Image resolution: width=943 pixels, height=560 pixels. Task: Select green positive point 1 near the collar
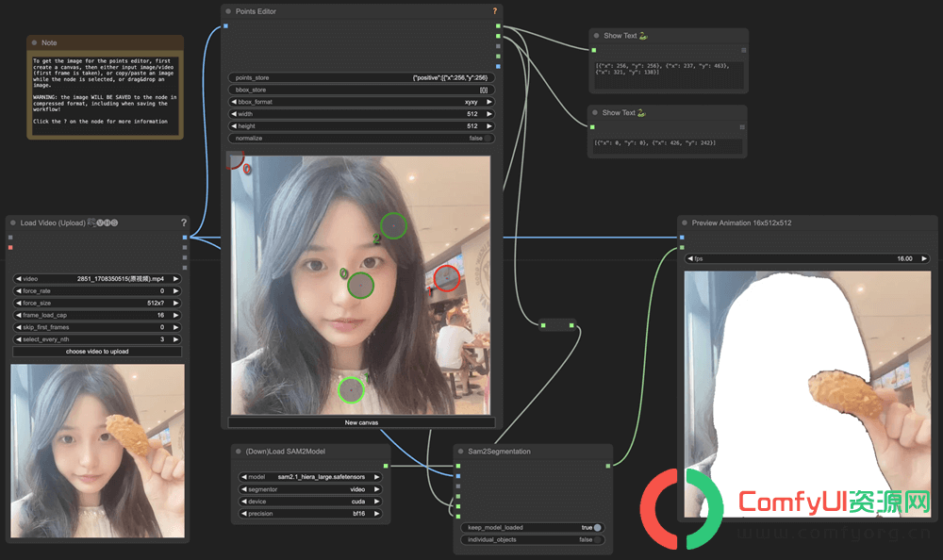point(351,389)
